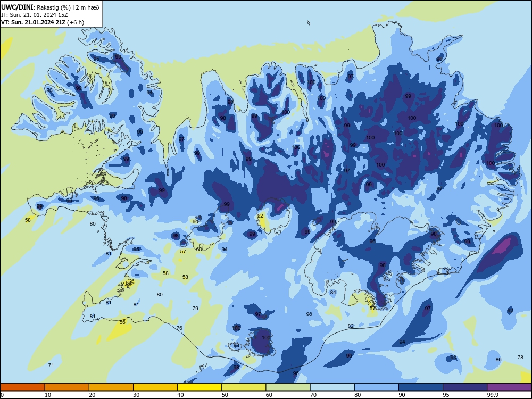Select the 90–95 dark blue legend swatch
The width and height of the screenshot is (532, 399).
421,387
